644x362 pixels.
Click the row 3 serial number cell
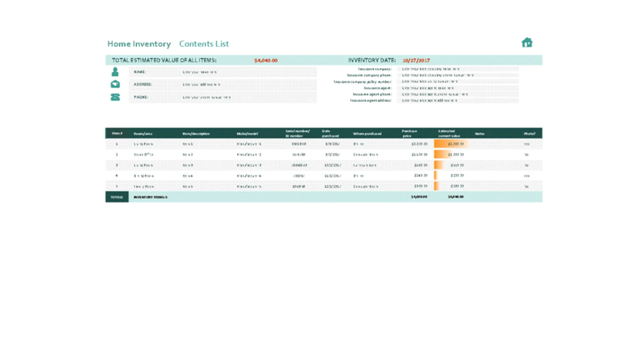299,165
